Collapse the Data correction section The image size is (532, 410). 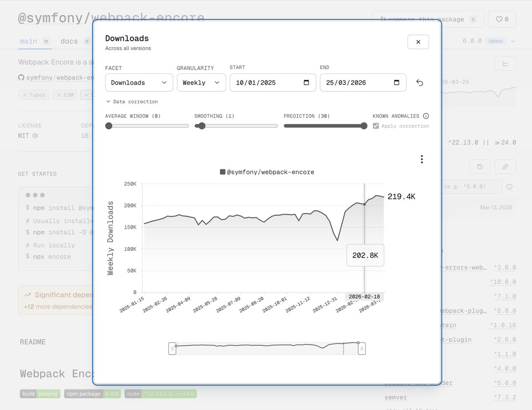point(132,102)
